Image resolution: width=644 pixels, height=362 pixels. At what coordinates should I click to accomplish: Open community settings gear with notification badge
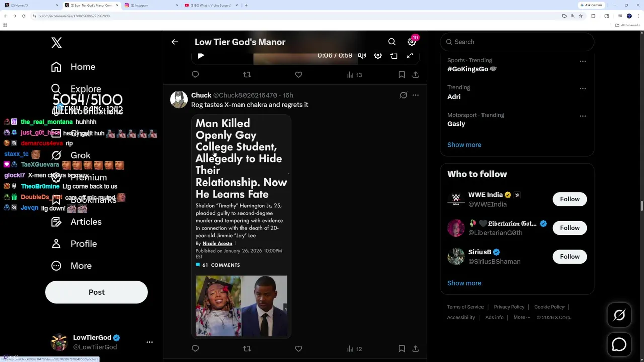[412, 42]
